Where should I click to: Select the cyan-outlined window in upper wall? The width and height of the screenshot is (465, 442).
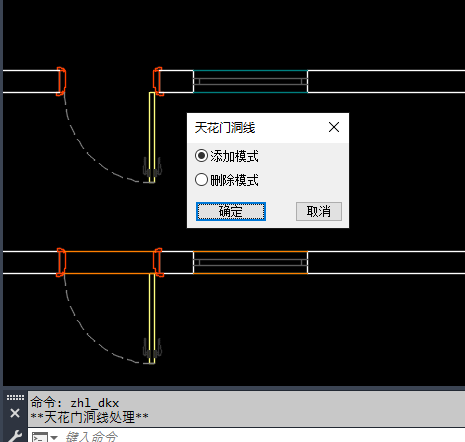250,81
